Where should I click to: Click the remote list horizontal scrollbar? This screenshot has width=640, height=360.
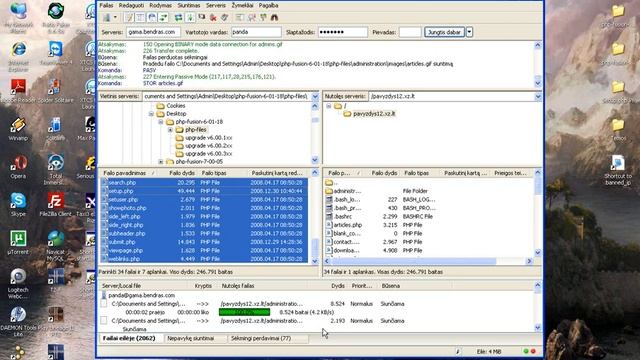click(x=413, y=261)
